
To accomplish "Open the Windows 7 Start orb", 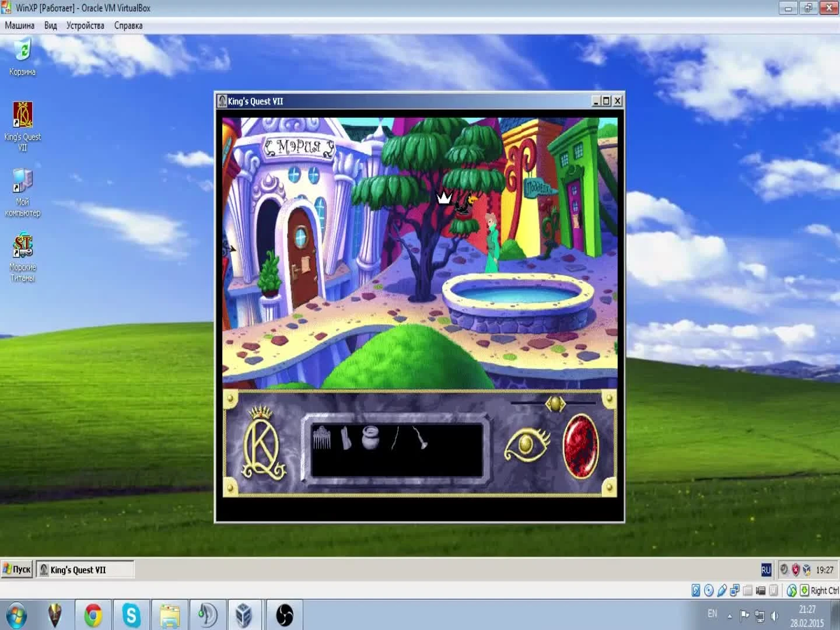I will pos(16,615).
